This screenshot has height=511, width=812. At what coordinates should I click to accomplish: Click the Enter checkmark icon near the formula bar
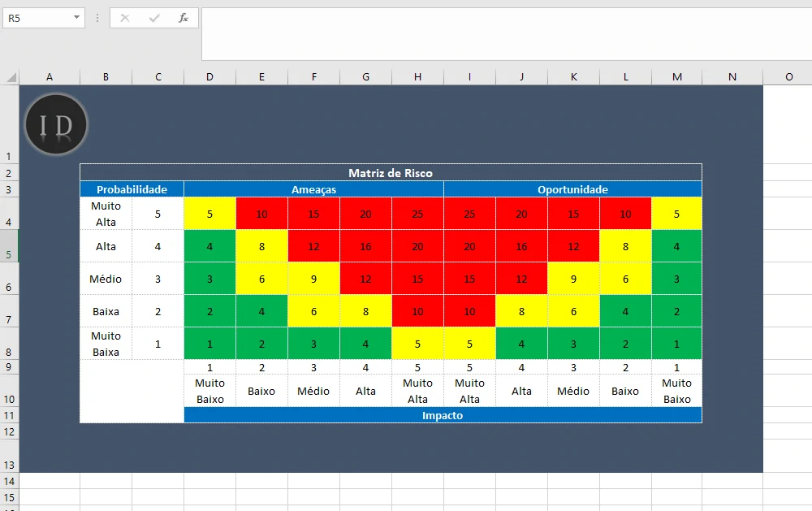tap(153, 18)
